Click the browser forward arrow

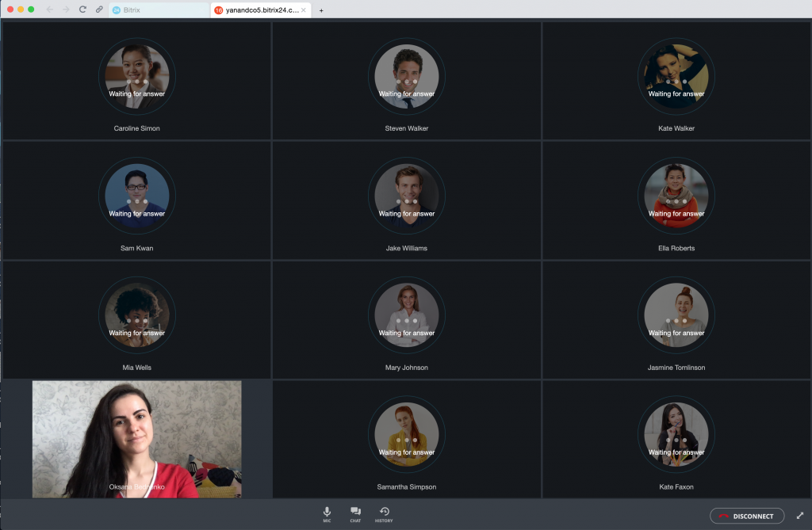coord(66,10)
